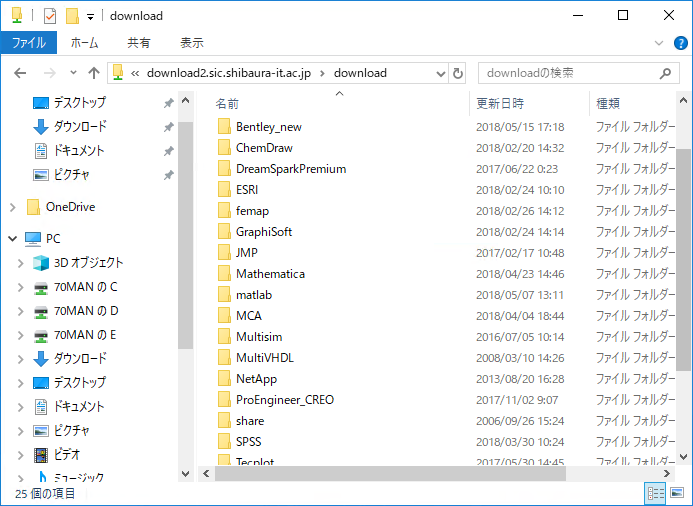
Task: Refresh the folder with the refresh button
Action: pos(458,73)
